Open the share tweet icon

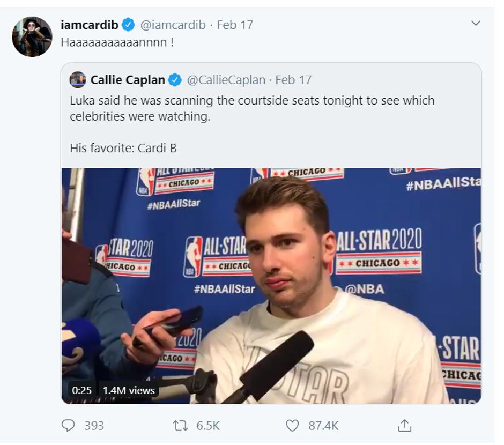(x=404, y=426)
